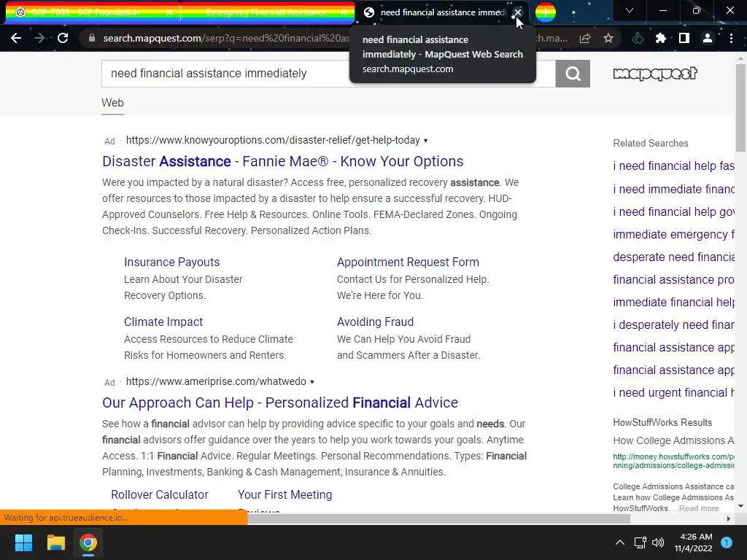Click related search 'i desperately need finan'
This screenshot has height=560, width=747.
tap(673, 324)
